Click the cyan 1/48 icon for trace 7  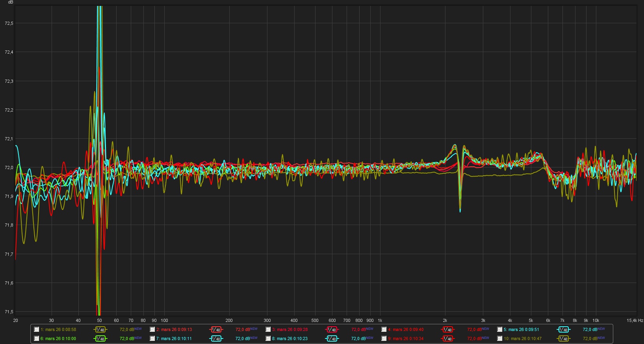[x=216, y=338]
